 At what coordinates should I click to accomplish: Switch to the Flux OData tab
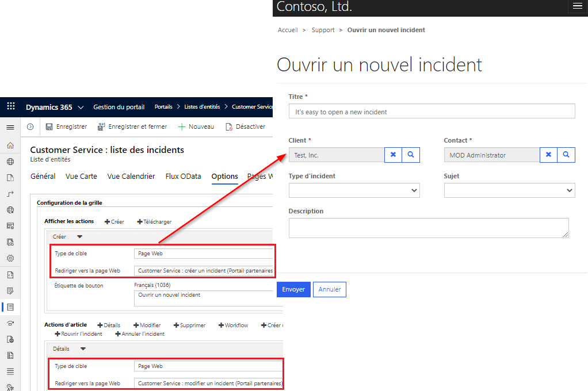[183, 176]
